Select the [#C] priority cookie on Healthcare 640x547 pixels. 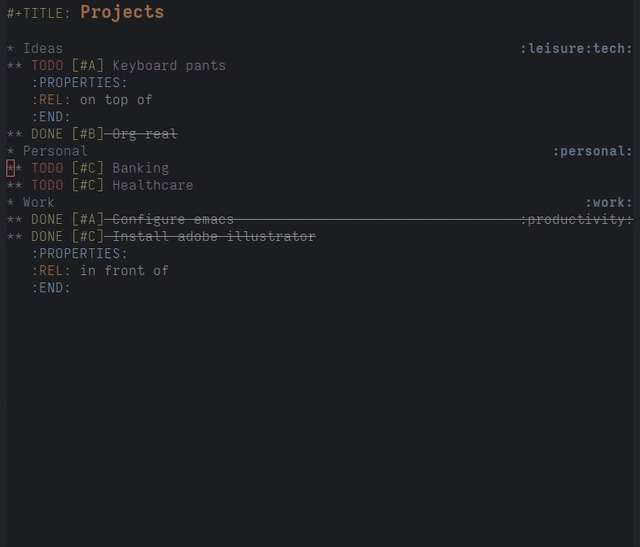point(87,185)
